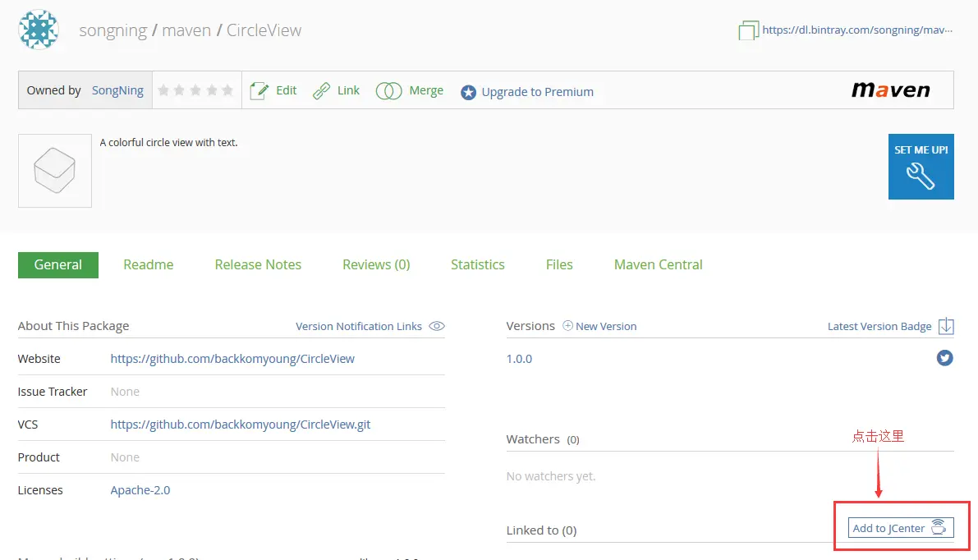
Task: Open the dl.bintray.com repository URL
Action: 857,30
